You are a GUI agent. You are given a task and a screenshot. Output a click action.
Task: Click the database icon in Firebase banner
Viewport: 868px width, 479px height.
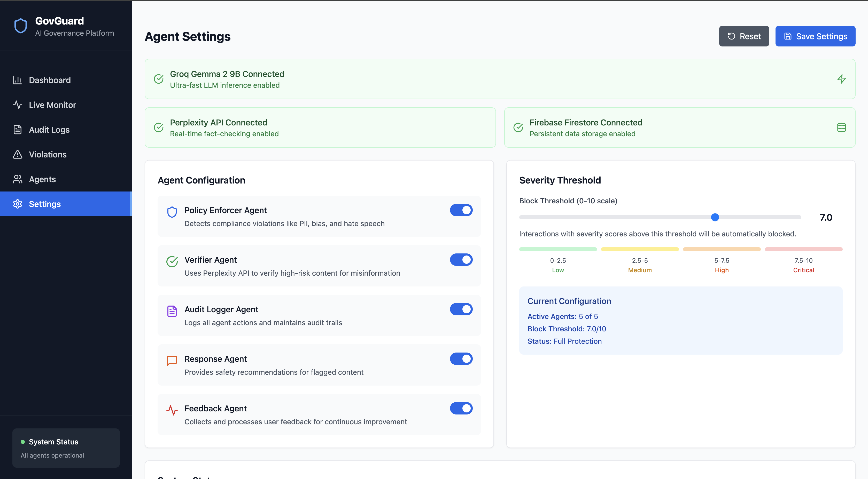tap(841, 127)
